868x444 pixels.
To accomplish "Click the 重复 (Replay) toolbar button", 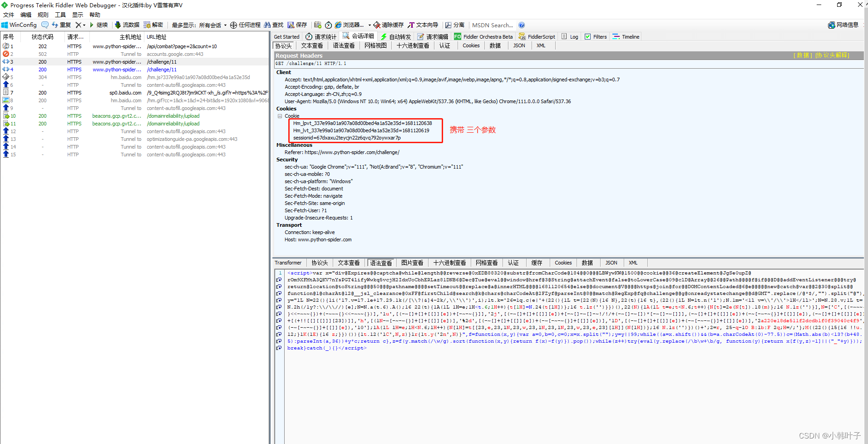I will (x=61, y=25).
